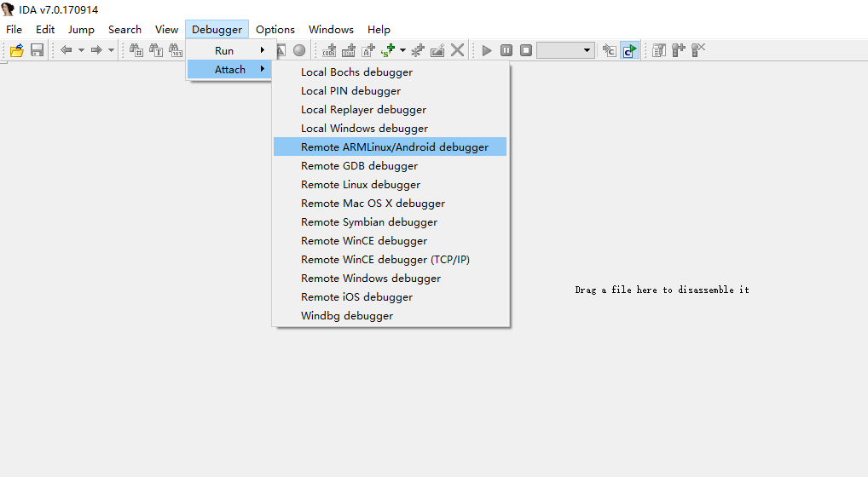The height and width of the screenshot is (477, 868).
Task: Select Remote WinCE debugger entry without TCP/IP
Action: [390, 240]
